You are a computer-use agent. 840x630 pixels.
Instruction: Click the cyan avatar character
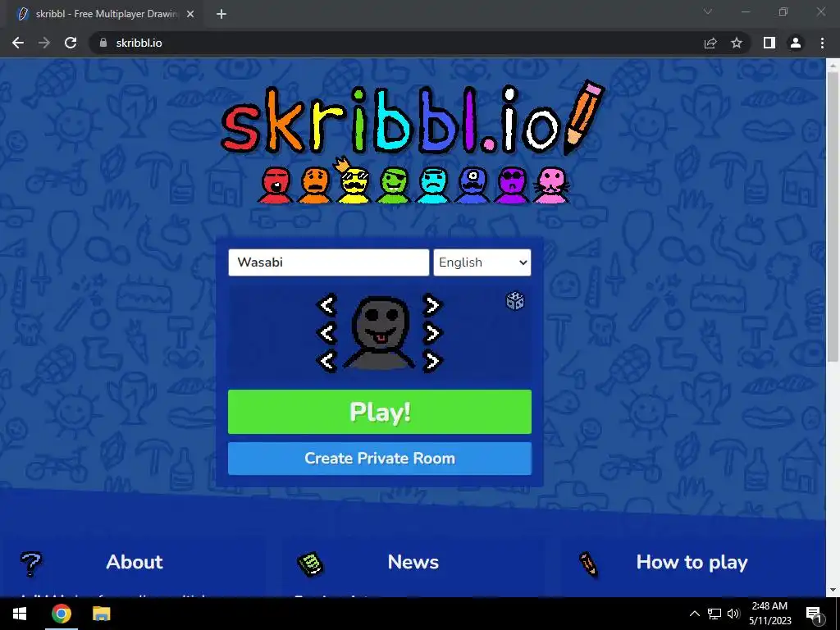[433, 185]
